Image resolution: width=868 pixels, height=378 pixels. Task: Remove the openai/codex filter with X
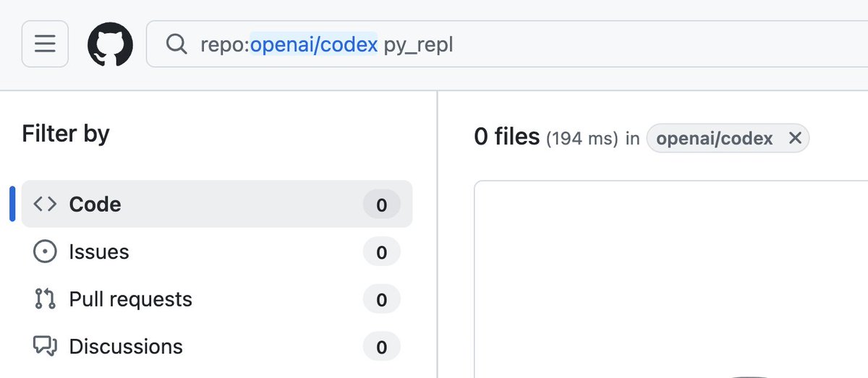(x=794, y=138)
